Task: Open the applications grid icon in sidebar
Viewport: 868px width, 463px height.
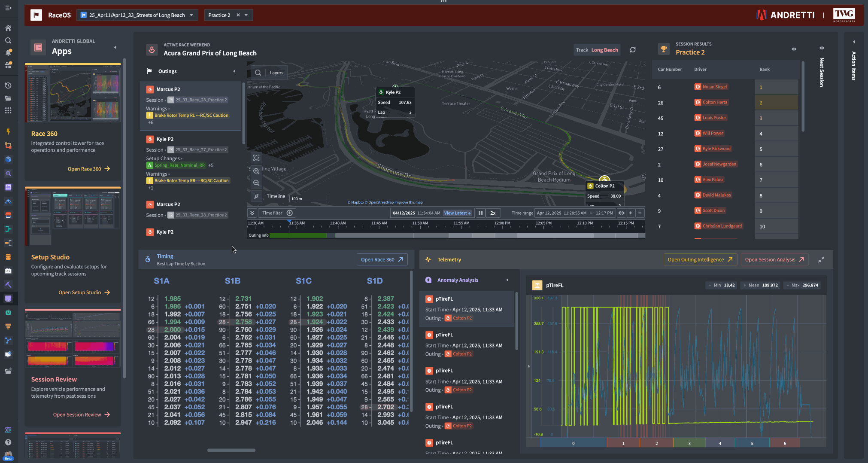Action: pos(8,110)
